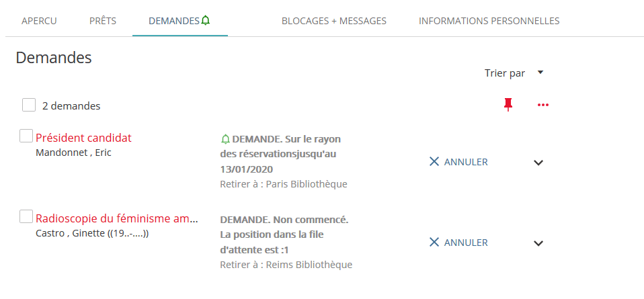Expand details of Président candidat request
The width and height of the screenshot is (644, 299).
pyautogui.click(x=538, y=162)
